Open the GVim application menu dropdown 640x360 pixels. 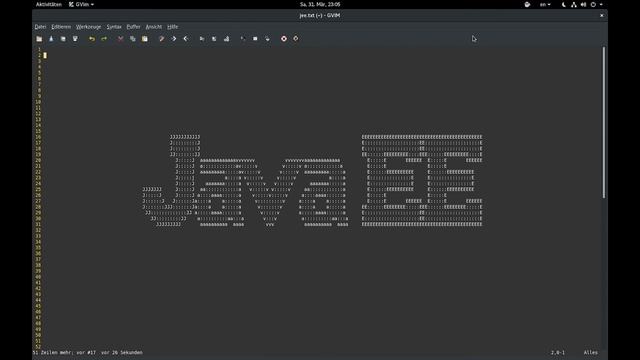(81, 4)
